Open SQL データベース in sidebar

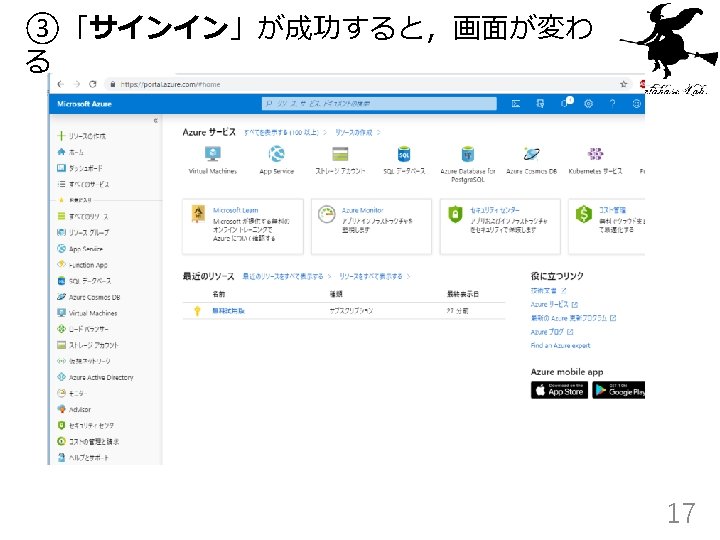84,281
